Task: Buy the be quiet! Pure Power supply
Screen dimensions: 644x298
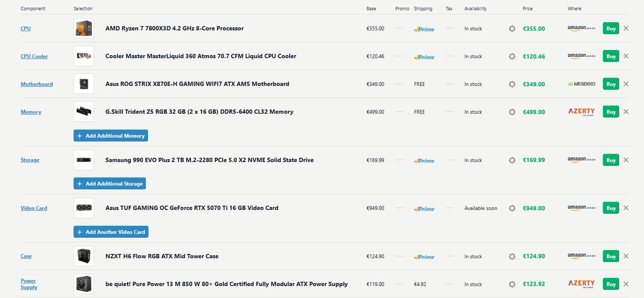Action: point(611,284)
